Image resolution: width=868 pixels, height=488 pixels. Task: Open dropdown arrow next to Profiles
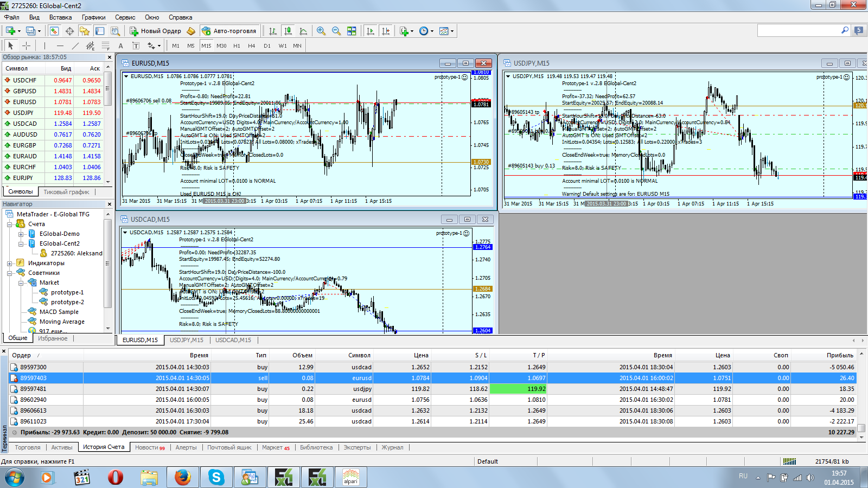39,31
